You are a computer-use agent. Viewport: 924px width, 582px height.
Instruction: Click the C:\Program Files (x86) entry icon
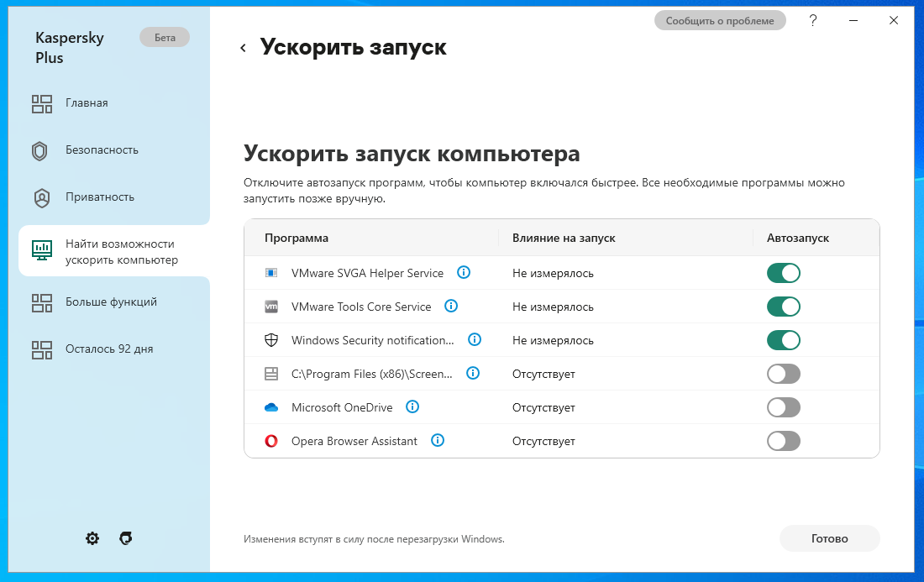coord(271,374)
